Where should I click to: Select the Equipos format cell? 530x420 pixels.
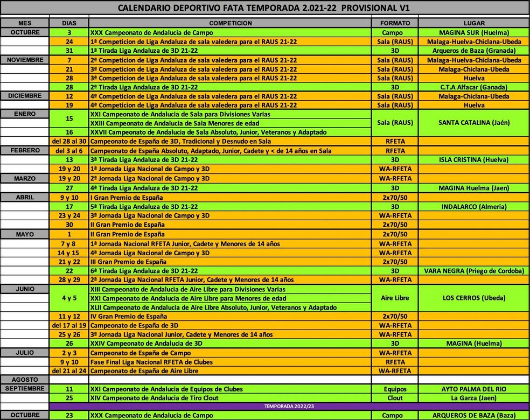click(x=395, y=389)
